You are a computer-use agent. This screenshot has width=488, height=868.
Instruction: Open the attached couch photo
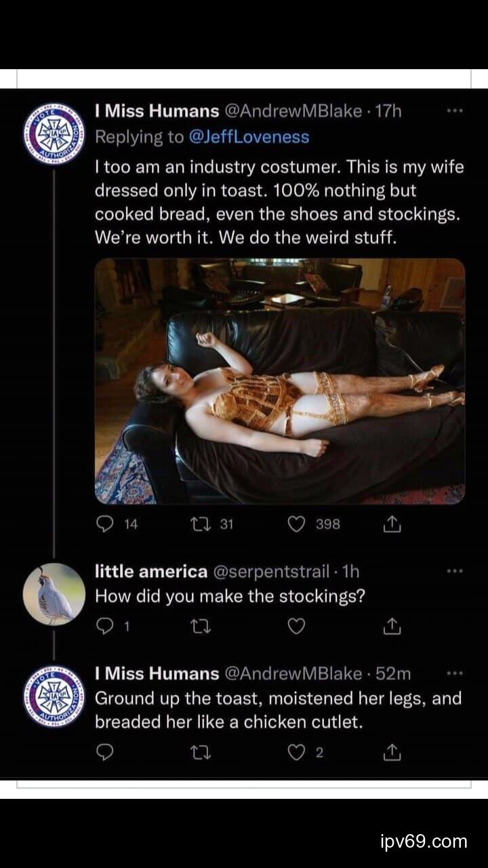tap(279, 381)
